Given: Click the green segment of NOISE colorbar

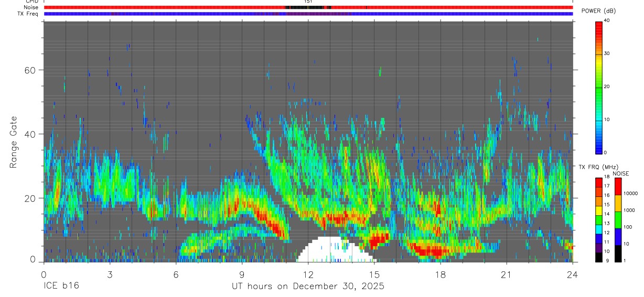Looking at the screenshot, I should 618,220.
